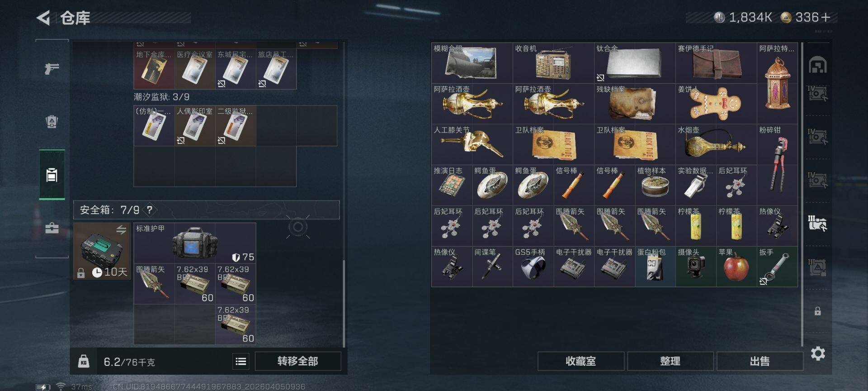Open the 收藏室 button
The image size is (868, 391).
[580, 361]
